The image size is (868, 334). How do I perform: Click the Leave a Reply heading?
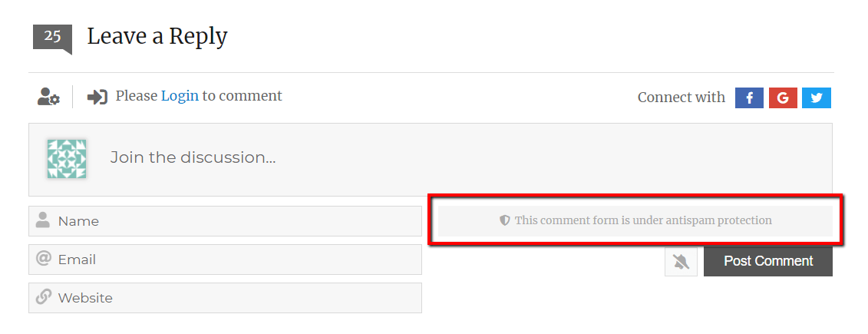tap(157, 36)
